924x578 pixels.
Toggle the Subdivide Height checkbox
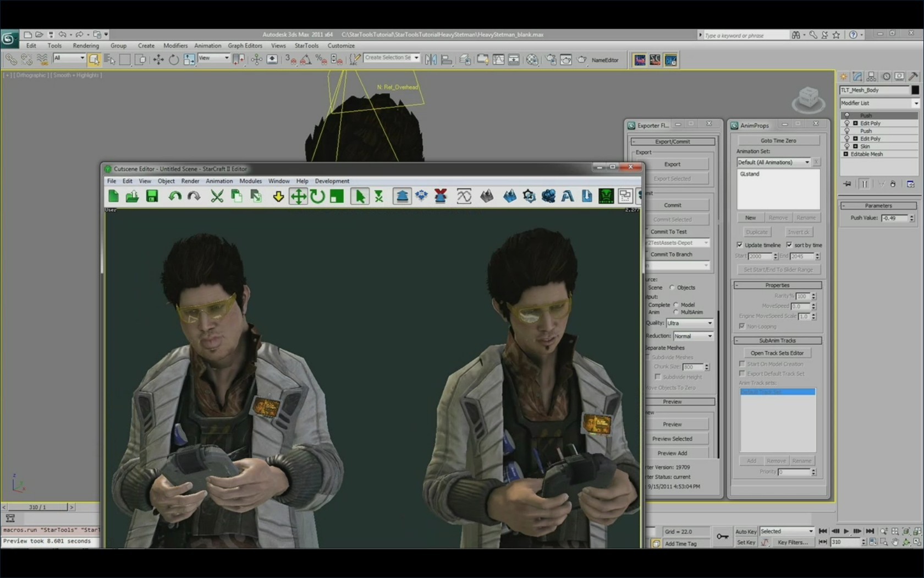point(658,377)
